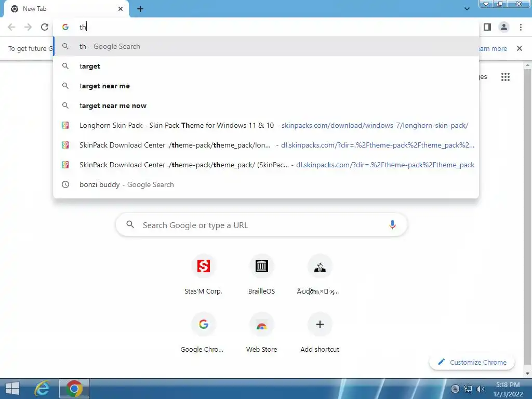
Task: Pick the 'target near me now' suggestion
Action: tap(266, 105)
